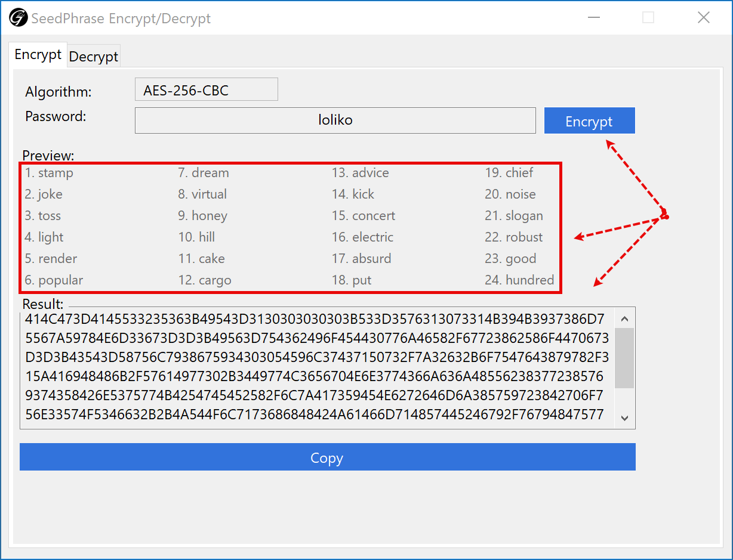This screenshot has width=733, height=560.
Task: Select the Encrypt tab
Action: click(38, 55)
